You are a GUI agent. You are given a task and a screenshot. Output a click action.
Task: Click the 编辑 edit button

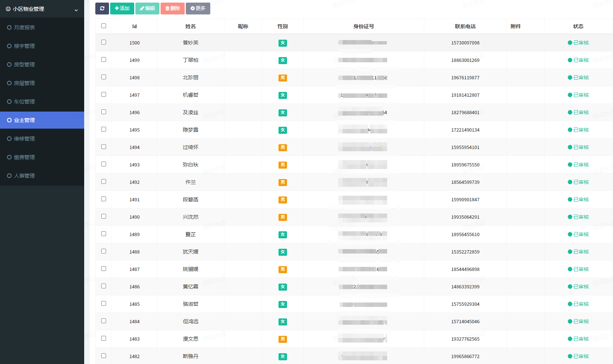[147, 9]
